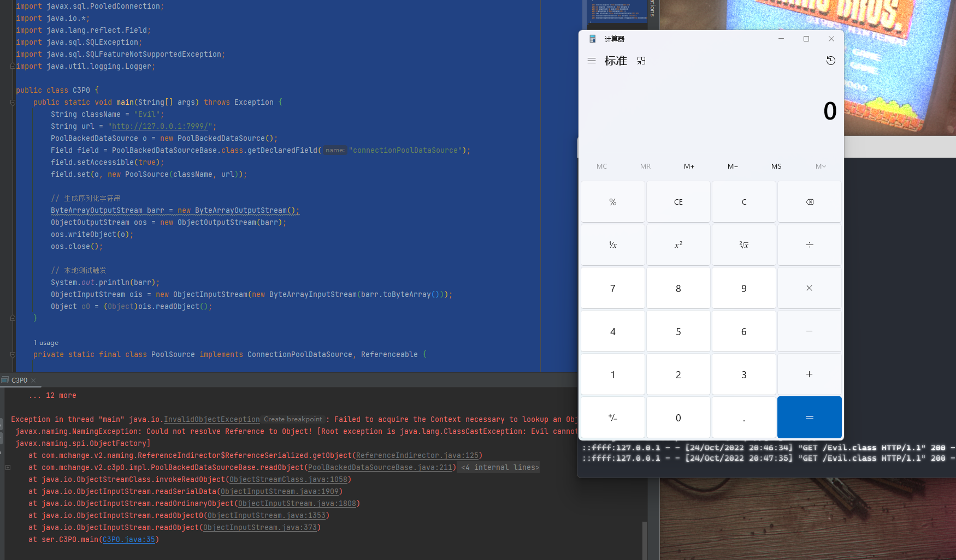Click the square root key
Screen dimensions: 956x560
744,245
